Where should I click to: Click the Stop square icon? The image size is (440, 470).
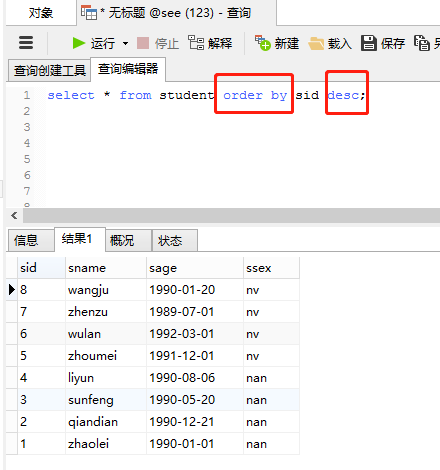pyautogui.click(x=143, y=43)
